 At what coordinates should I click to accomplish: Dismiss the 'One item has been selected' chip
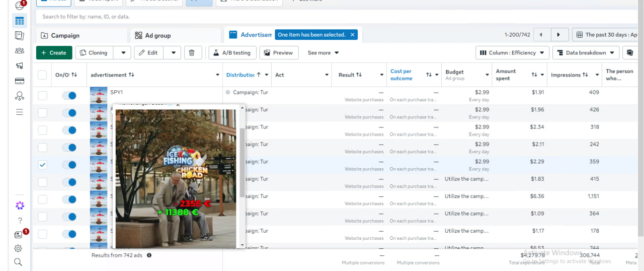353,35
